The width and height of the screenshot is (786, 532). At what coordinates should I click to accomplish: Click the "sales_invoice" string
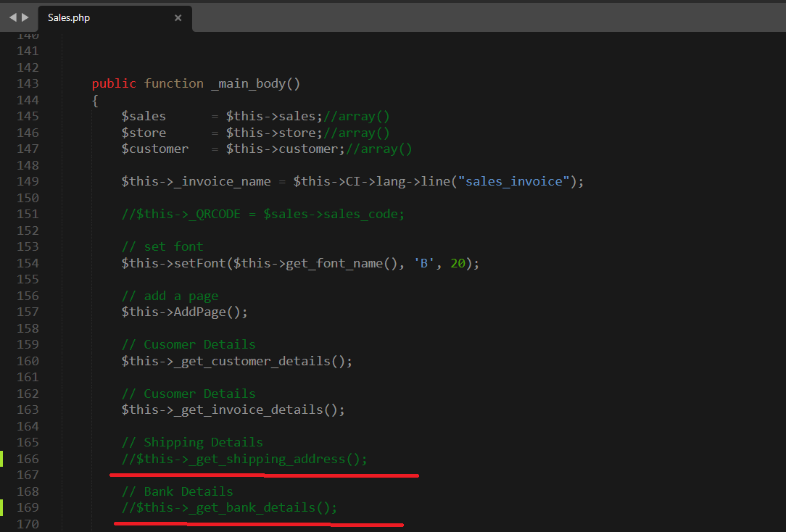pos(514,181)
